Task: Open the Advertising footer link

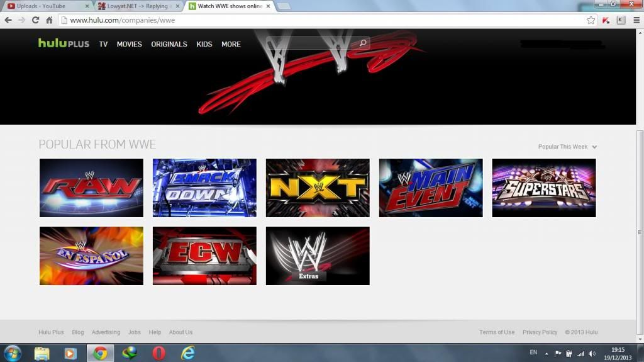Action: click(x=106, y=332)
